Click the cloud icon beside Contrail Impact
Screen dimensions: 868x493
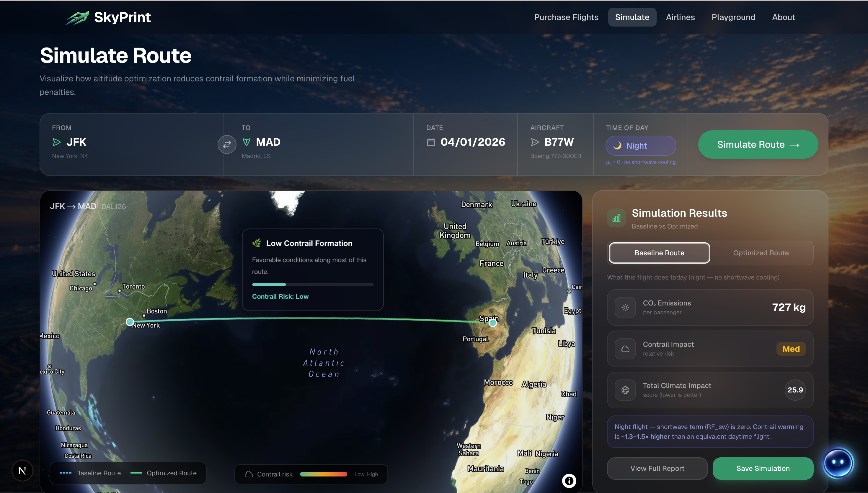click(625, 349)
